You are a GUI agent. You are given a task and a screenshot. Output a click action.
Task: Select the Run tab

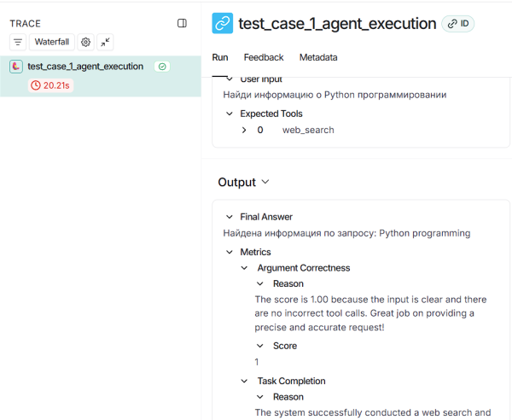pyautogui.click(x=219, y=57)
